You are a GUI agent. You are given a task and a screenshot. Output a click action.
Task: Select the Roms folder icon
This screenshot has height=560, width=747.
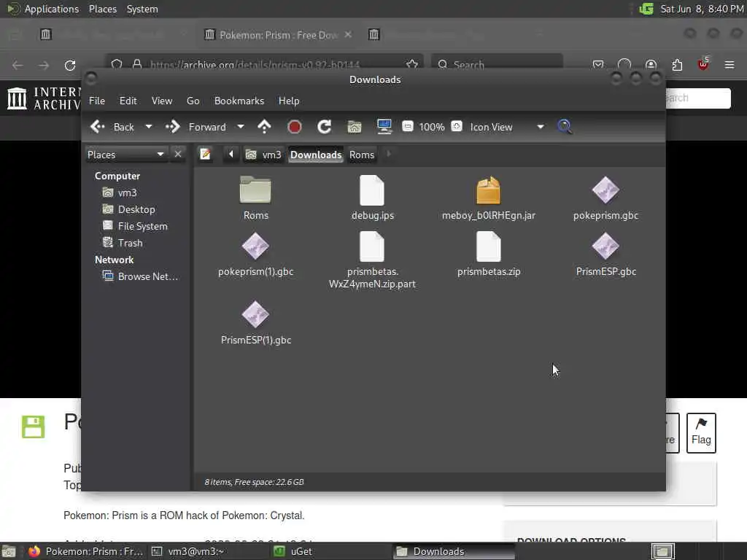(x=255, y=190)
